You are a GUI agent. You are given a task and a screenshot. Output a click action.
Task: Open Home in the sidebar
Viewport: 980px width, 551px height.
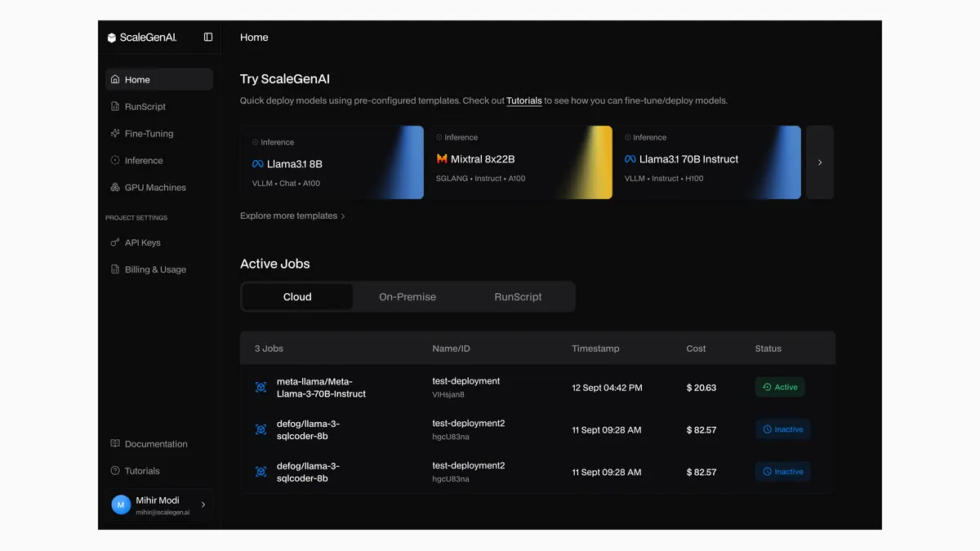(159, 79)
